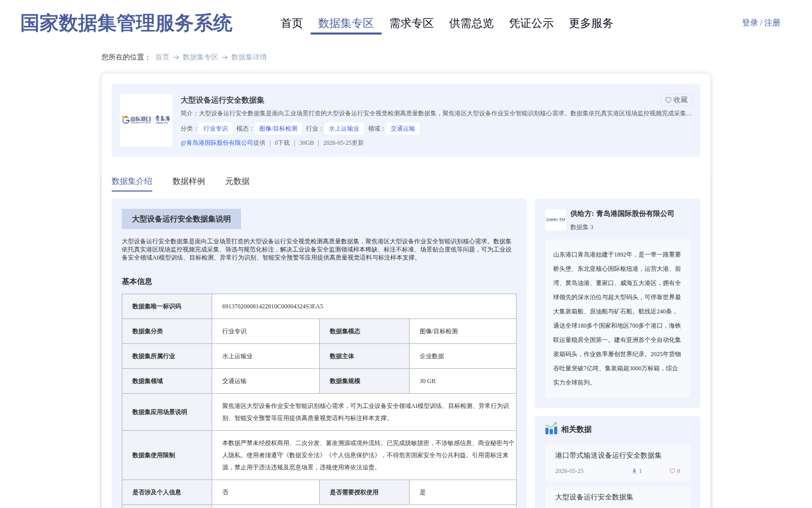Screen dimensions: 812x508
Task: Click the 2026-05-25更新 text in header
Action: (x=344, y=143)
